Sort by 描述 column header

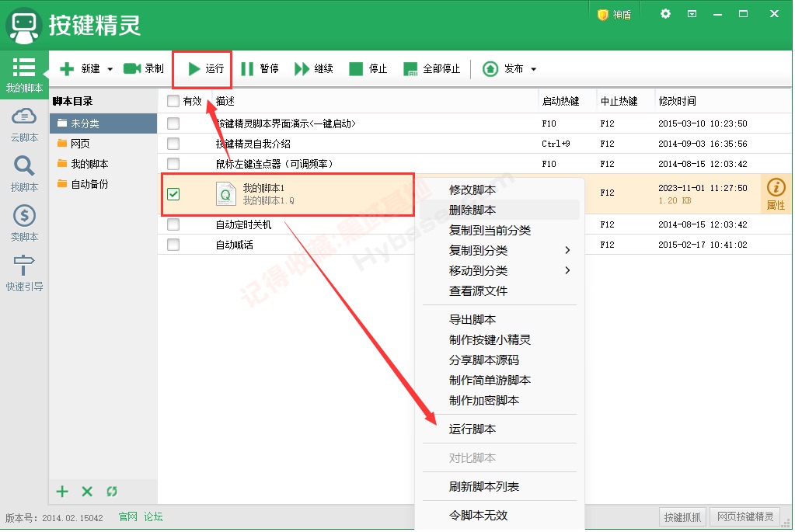225,101
